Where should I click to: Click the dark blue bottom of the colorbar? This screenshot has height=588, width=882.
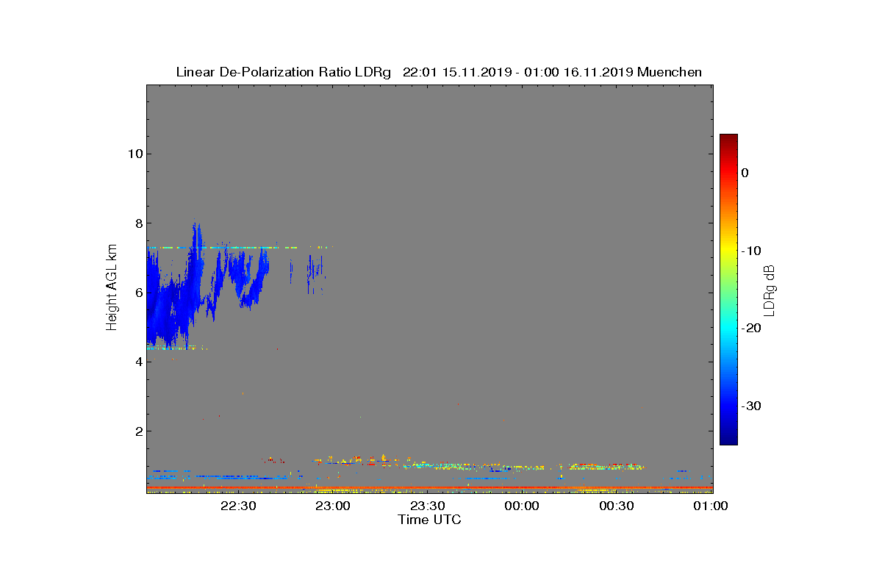tap(728, 440)
